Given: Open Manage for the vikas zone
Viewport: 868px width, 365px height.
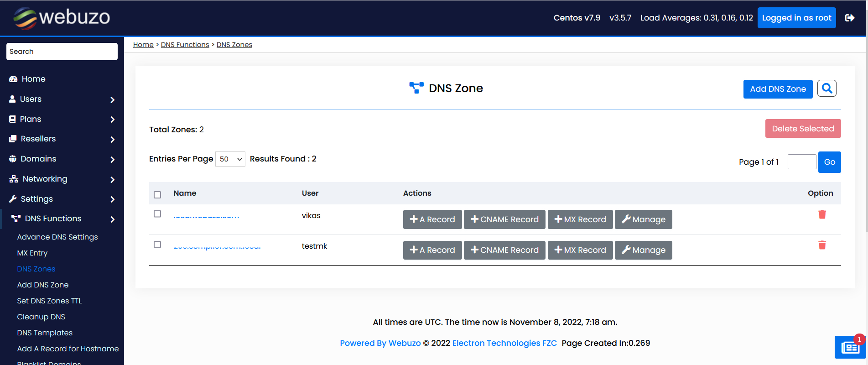Looking at the screenshot, I should [643, 219].
